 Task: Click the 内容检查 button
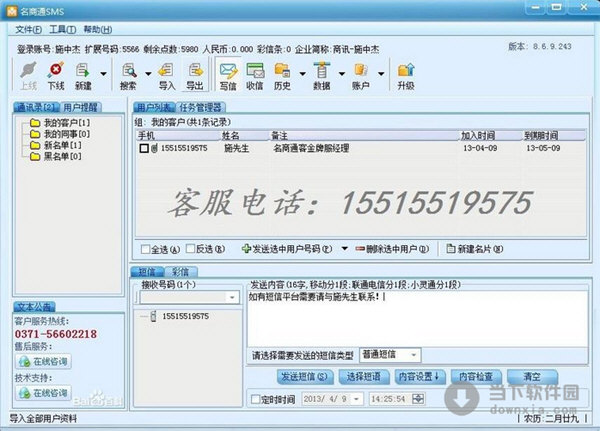[x=476, y=377]
